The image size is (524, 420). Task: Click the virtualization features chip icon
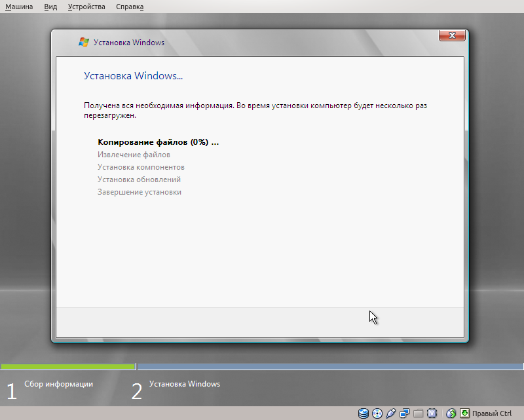[432, 413]
